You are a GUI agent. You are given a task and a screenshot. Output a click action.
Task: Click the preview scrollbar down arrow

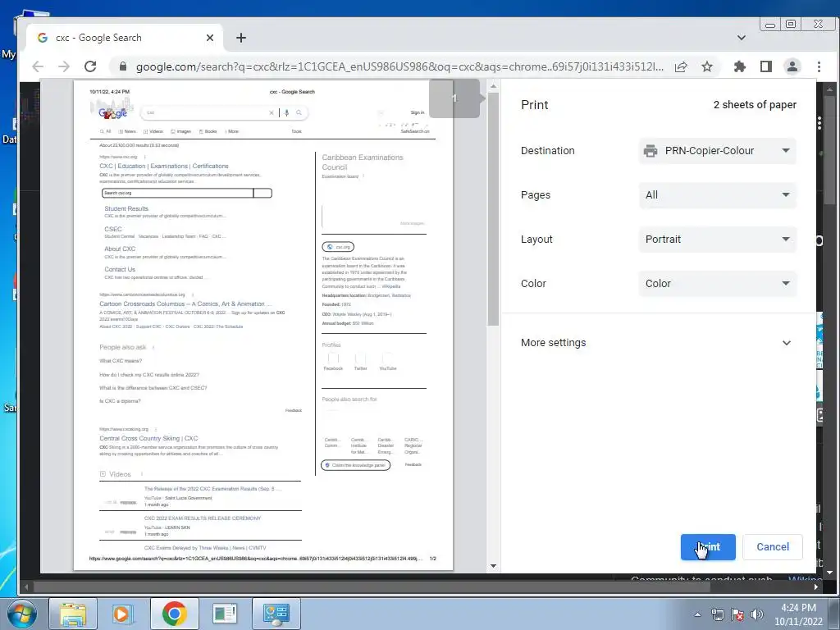click(493, 566)
